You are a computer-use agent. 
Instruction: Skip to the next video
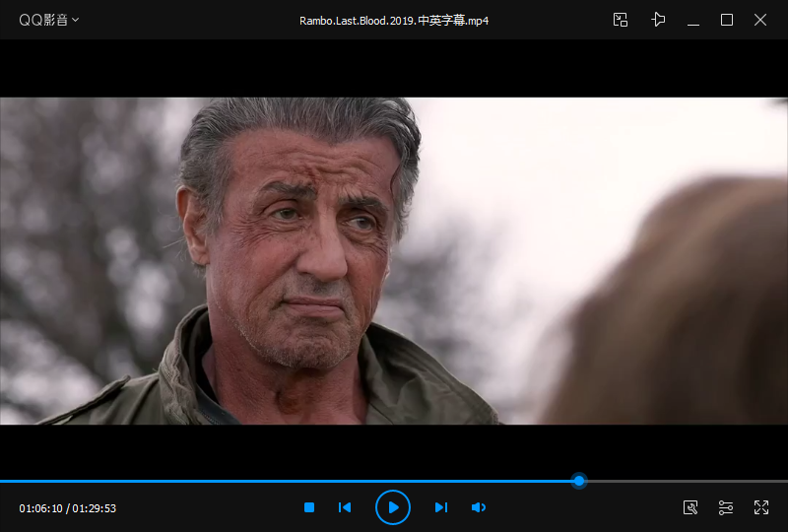tap(441, 507)
